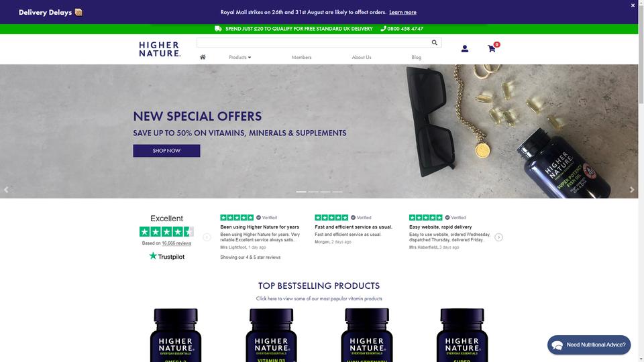Show next Trustpilot reviews arrow

tap(498, 237)
